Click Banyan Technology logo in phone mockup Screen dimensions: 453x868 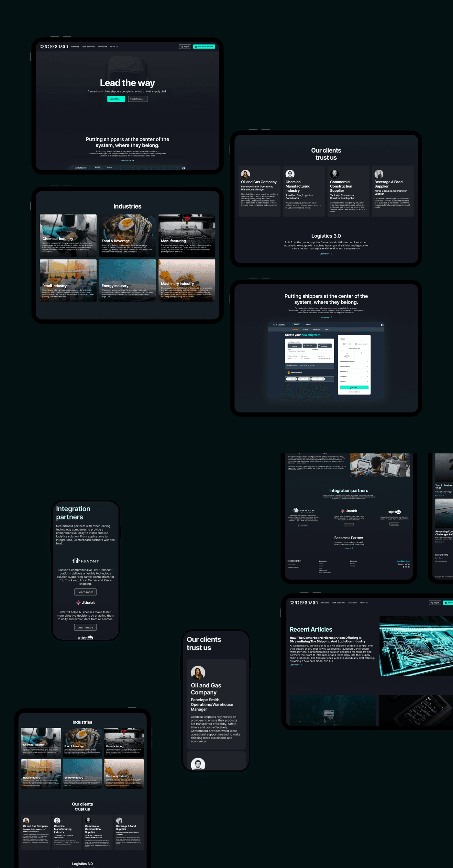[85, 561]
